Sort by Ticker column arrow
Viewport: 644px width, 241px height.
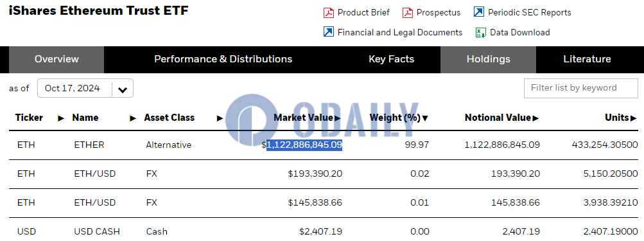click(61, 118)
